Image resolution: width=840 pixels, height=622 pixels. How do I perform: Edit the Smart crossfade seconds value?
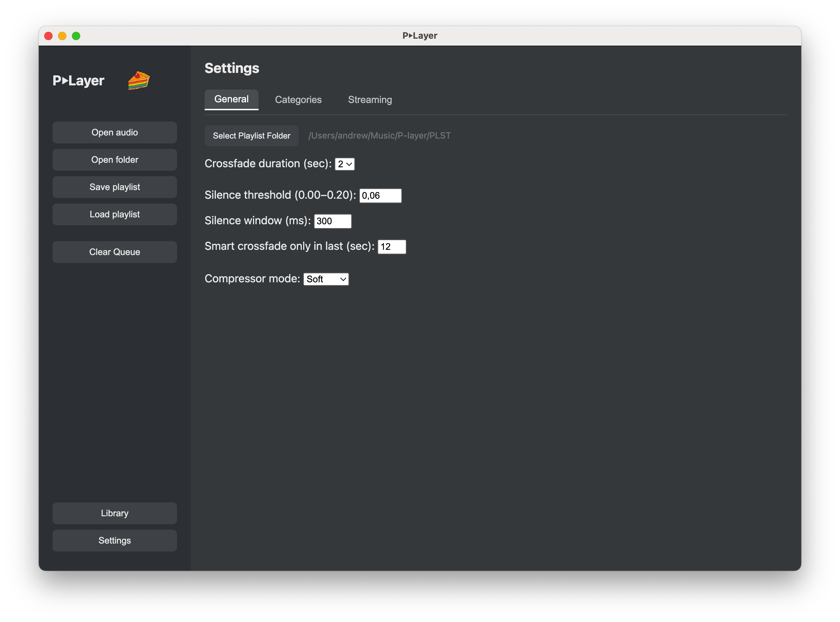(392, 247)
